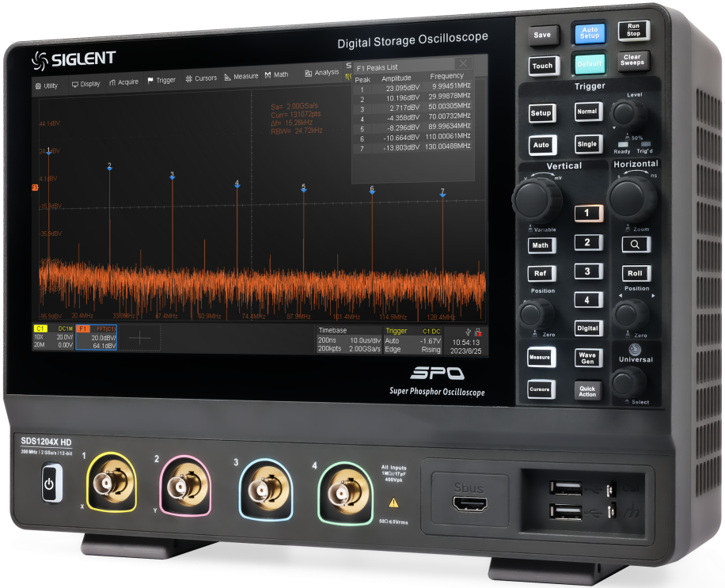The width and height of the screenshot is (725, 588).
Task: Open the Analysis menu
Action: [x=322, y=73]
